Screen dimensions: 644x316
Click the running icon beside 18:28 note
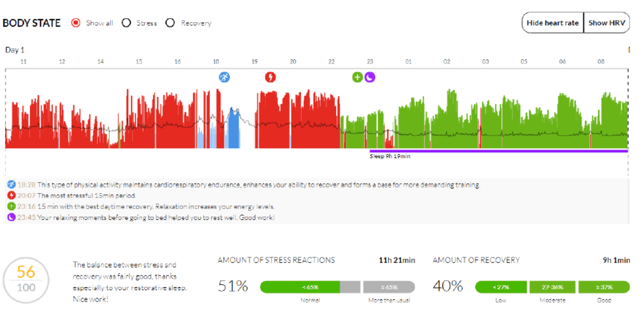pos(12,185)
